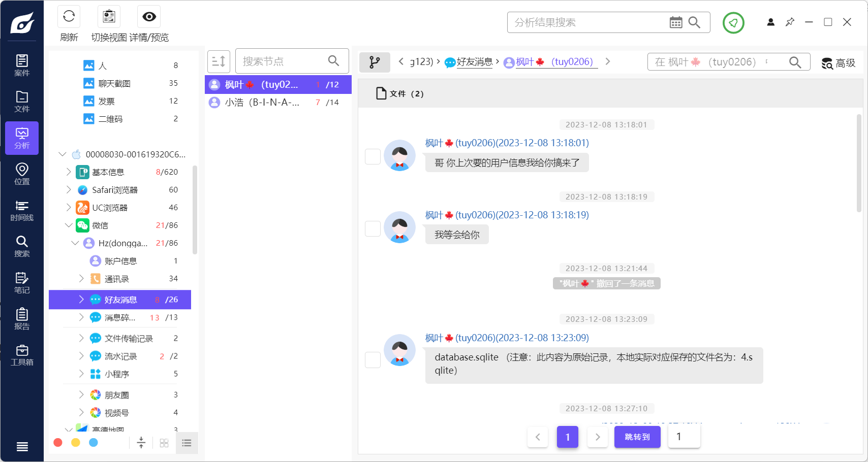Click the sort nodes button
The width and height of the screenshot is (868, 462).
[219, 61]
